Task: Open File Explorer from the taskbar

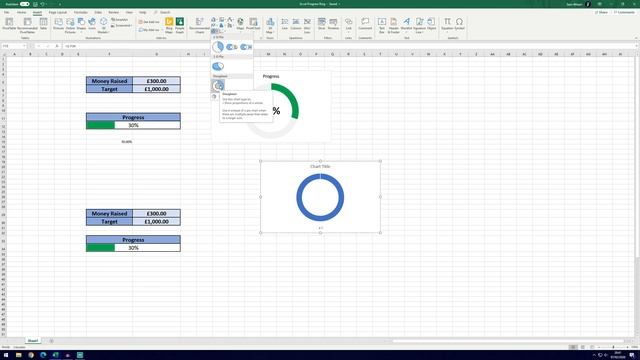Action: point(18,355)
